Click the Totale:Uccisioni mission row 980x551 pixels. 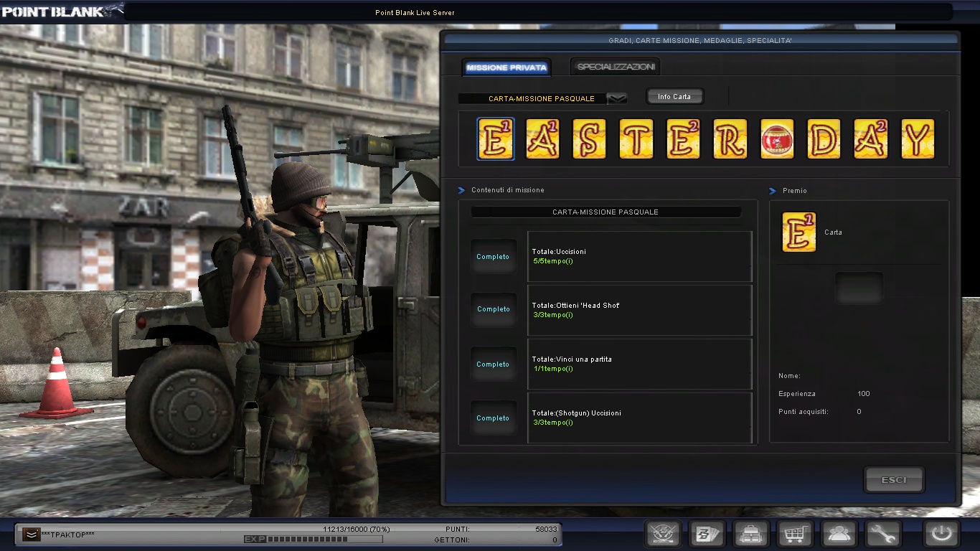click(640, 257)
